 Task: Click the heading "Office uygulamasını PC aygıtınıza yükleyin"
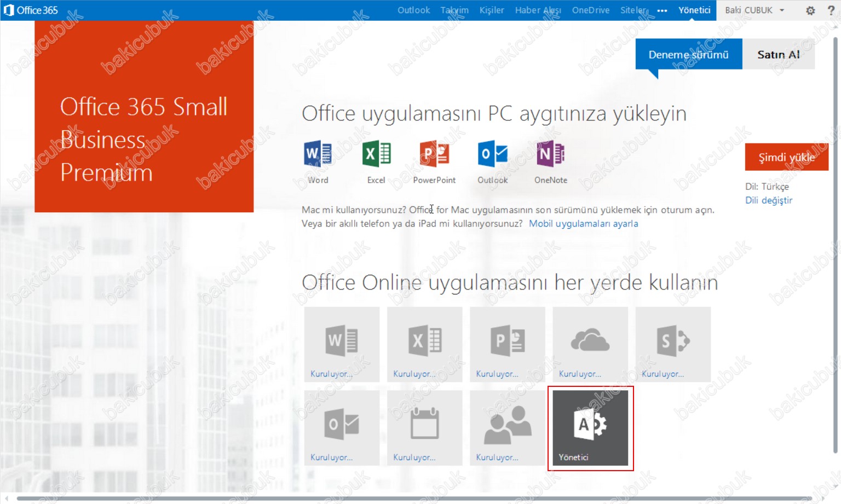point(494,114)
